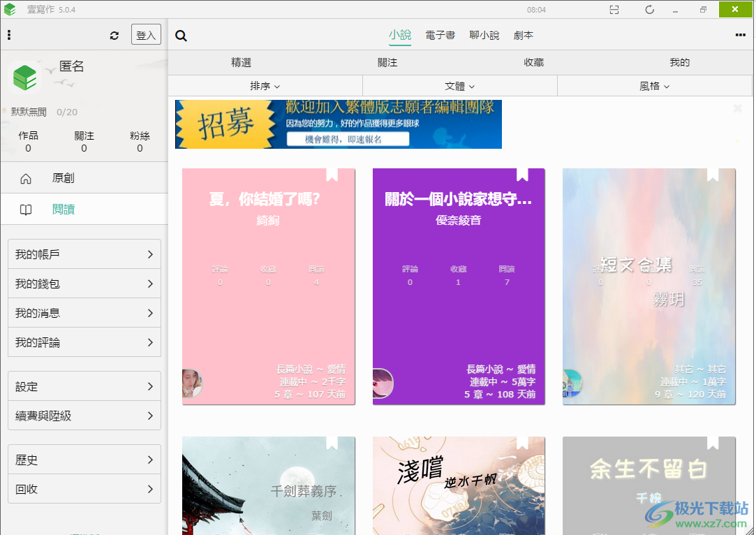The width and height of the screenshot is (756, 535).
Task: Click 機會難得，即速報名 banner button
Action: pos(348,140)
